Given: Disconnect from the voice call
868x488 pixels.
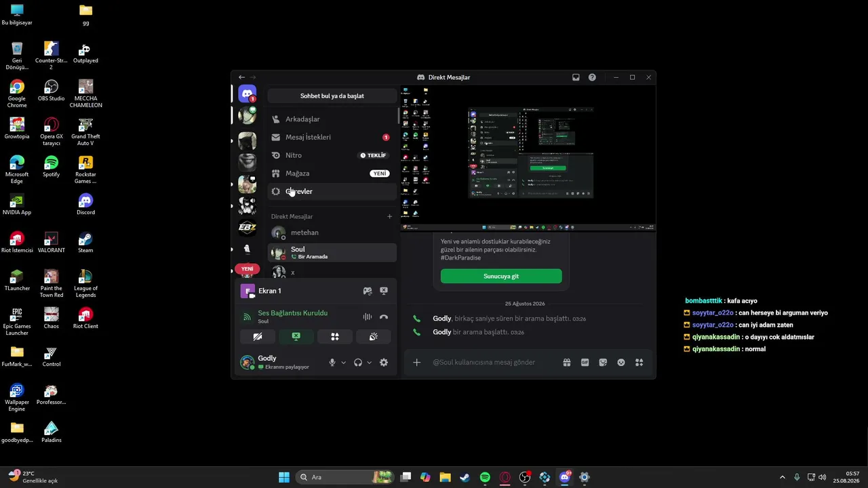Looking at the screenshot, I should tap(384, 317).
